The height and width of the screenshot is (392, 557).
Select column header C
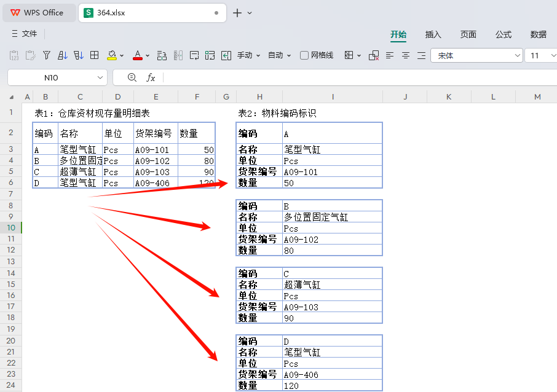point(80,97)
